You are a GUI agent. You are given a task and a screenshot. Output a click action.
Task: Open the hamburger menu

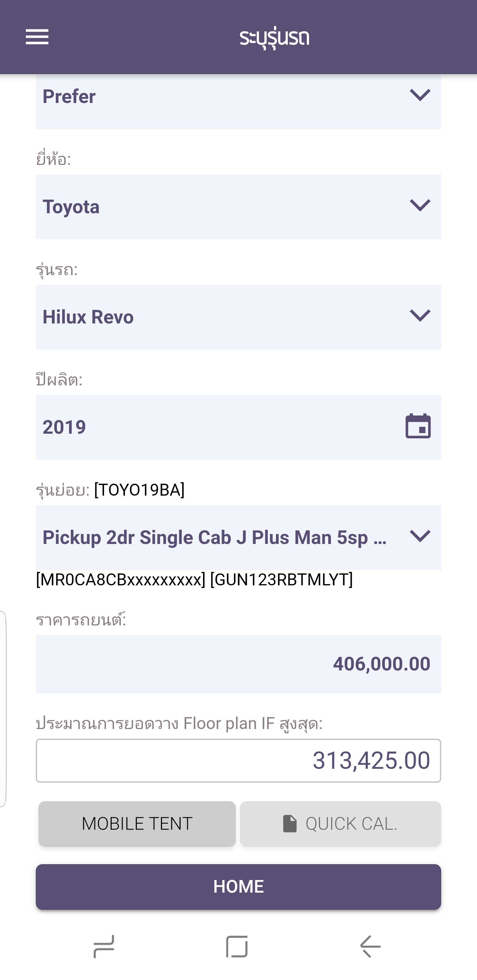[37, 37]
